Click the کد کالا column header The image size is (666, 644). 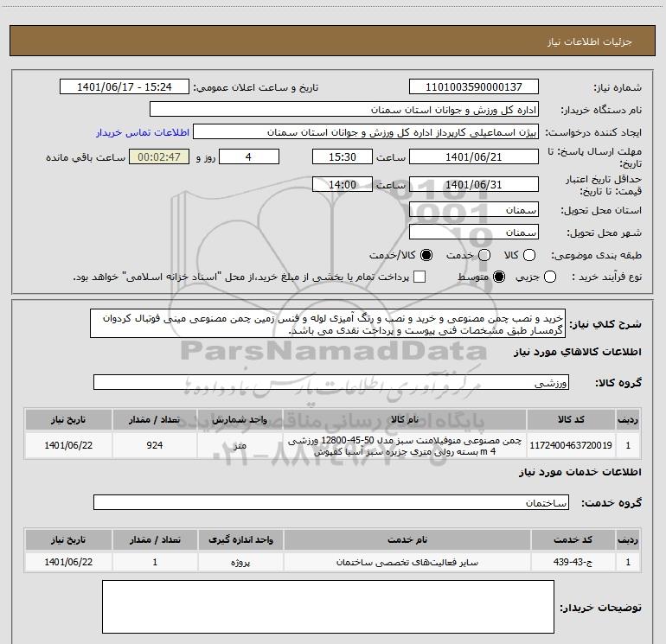click(x=571, y=419)
